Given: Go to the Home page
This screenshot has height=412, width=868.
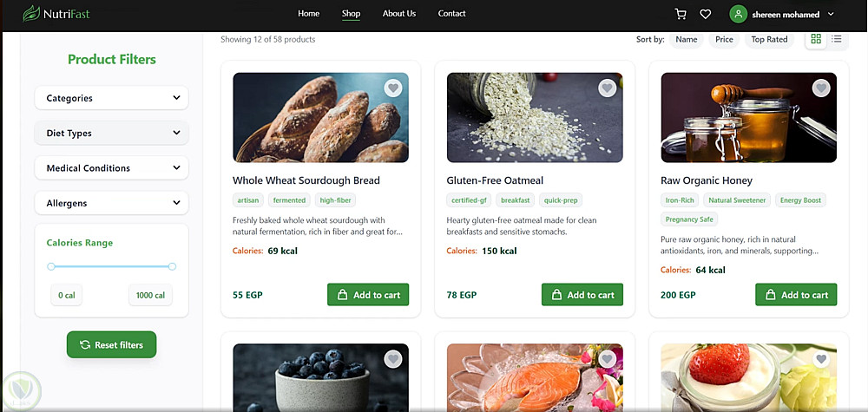Looking at the screenshot, I should [x=309, y=14].
